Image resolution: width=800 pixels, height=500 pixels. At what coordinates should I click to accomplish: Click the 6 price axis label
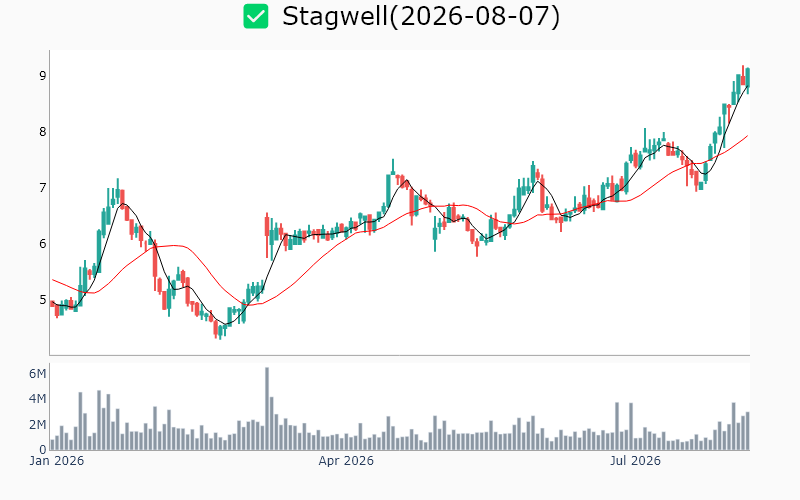(x=42, y=243)
